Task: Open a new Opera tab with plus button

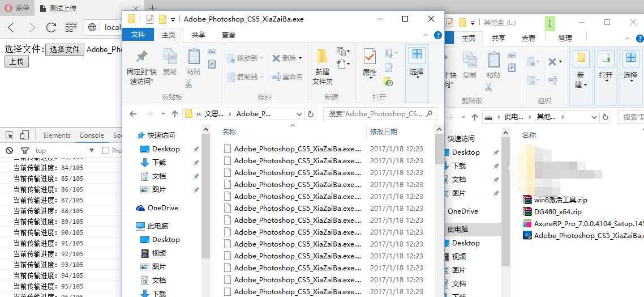Action: click(152, 9)
